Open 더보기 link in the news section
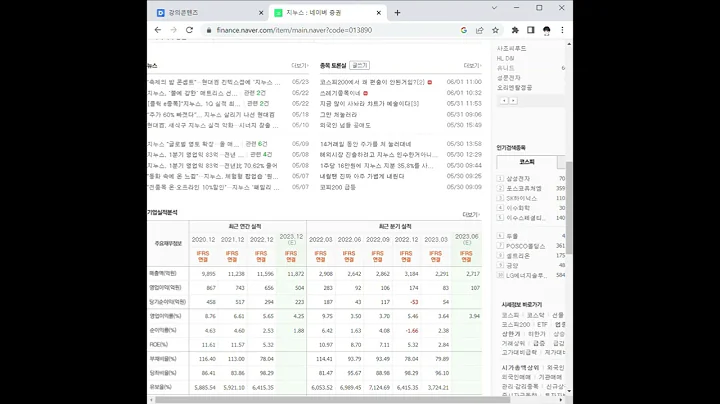Viewport: 720px width, 404px height. (300, 66)
